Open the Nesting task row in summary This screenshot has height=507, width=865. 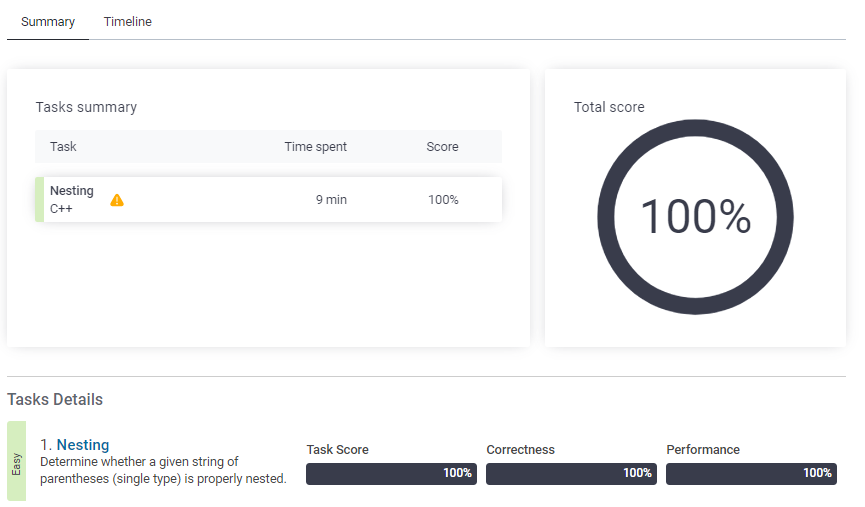pos(268,200)
